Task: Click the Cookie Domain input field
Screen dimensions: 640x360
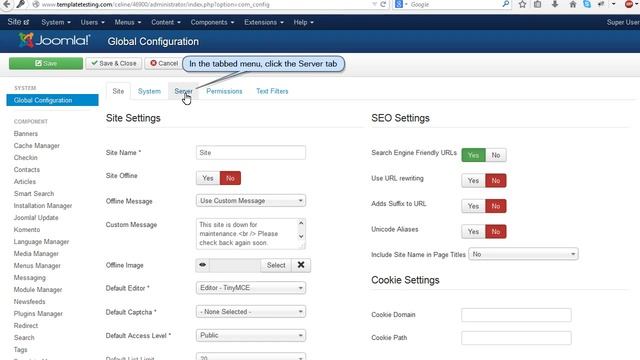Action: click(x=516, y=315)
